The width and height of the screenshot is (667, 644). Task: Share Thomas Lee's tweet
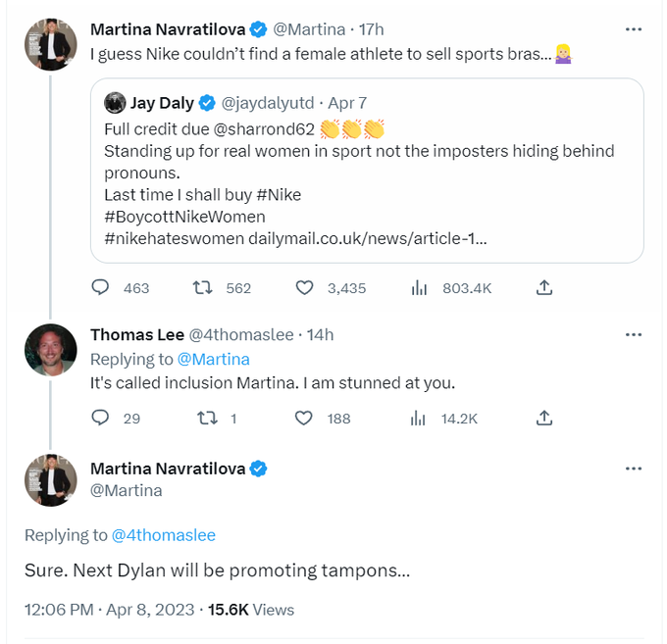544,418
